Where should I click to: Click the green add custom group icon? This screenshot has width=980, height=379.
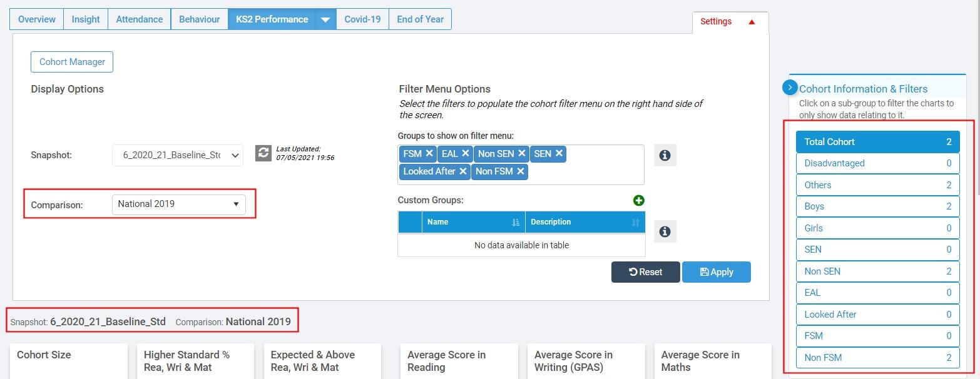(x=638, y=201)
